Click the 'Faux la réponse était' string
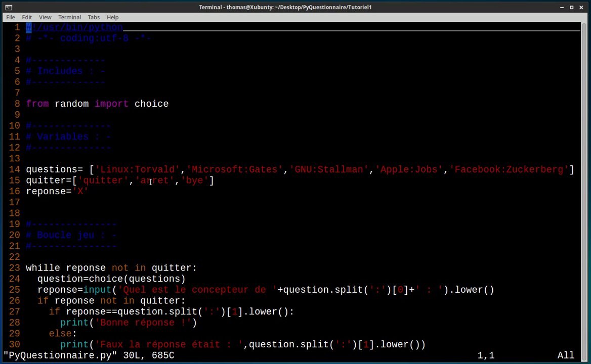Image resolution: width=591 pixels, height=364 pixels. pyautogui.click(x=169, y=344)
